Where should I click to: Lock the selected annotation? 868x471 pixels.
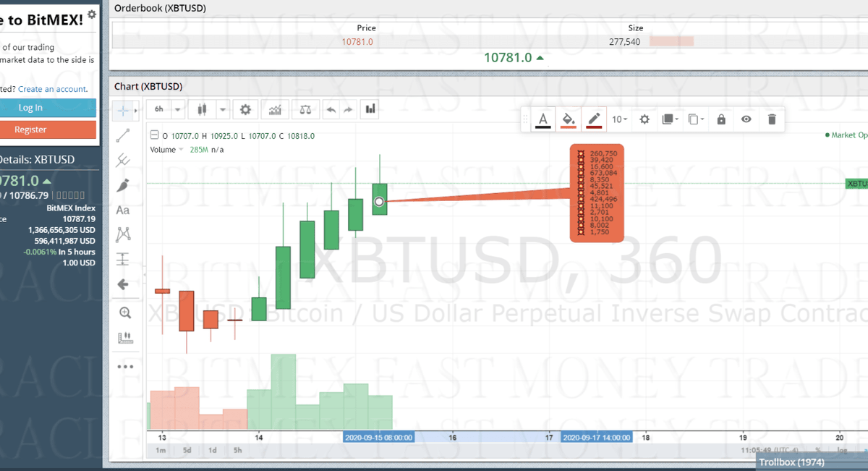coord(721,119)
